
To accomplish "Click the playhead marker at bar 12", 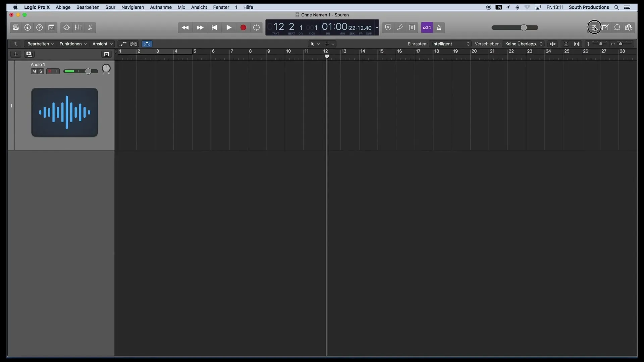I will (327, 56).
